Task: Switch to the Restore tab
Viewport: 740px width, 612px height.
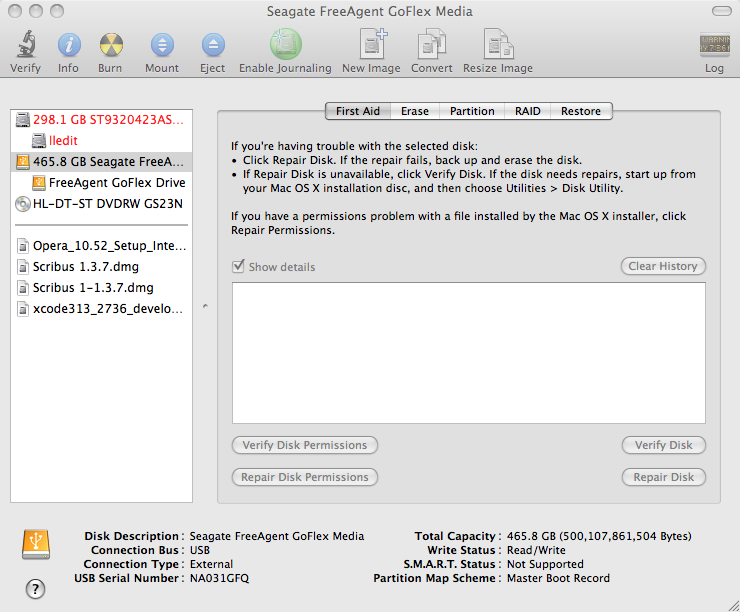Action: tap(581, 111)
